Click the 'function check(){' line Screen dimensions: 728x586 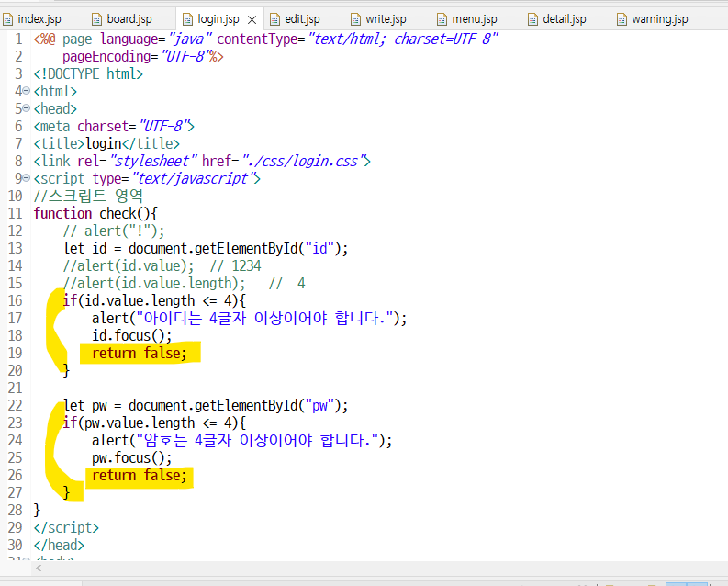(95, 214)
